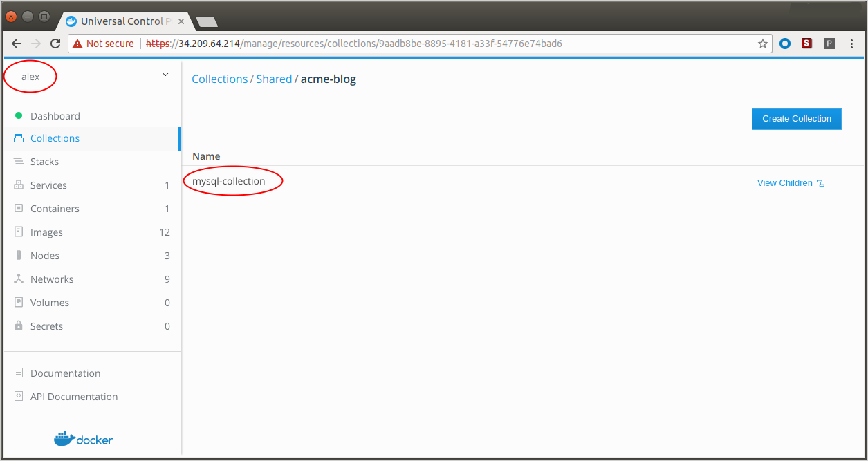Click the Containers icon in the sidebar

click(19, 209)
